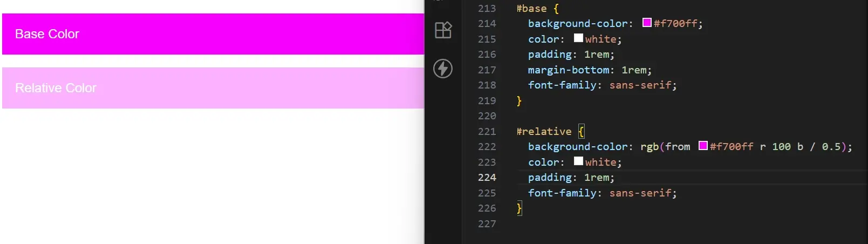Click white swatch on line 215
This screenshot has width=868, height=244.
coord(578,38)
